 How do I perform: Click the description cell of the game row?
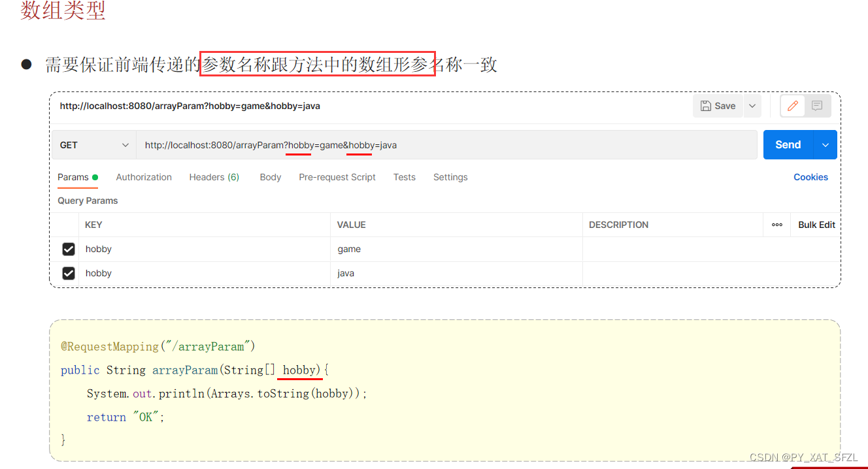tap(710, 249)
